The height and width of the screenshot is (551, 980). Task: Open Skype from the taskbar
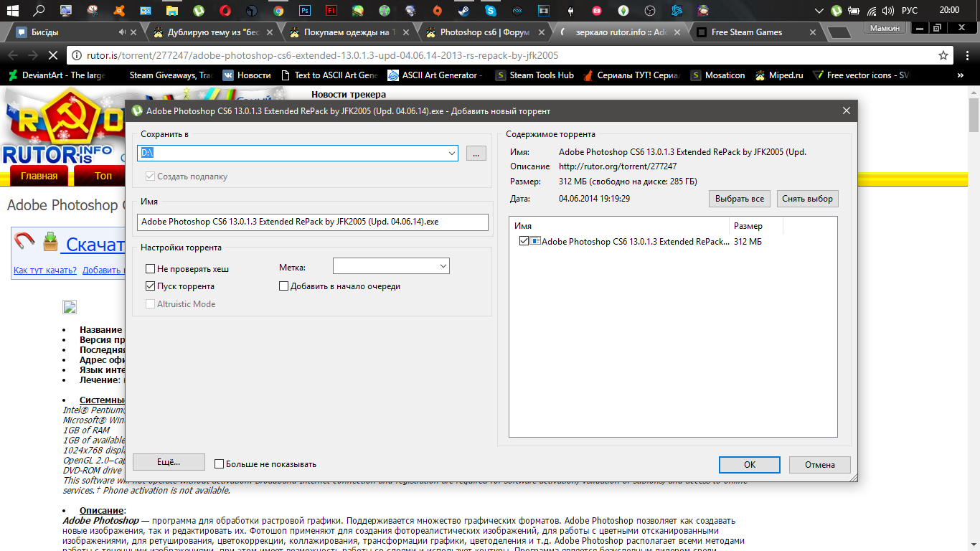click(491, 11)
